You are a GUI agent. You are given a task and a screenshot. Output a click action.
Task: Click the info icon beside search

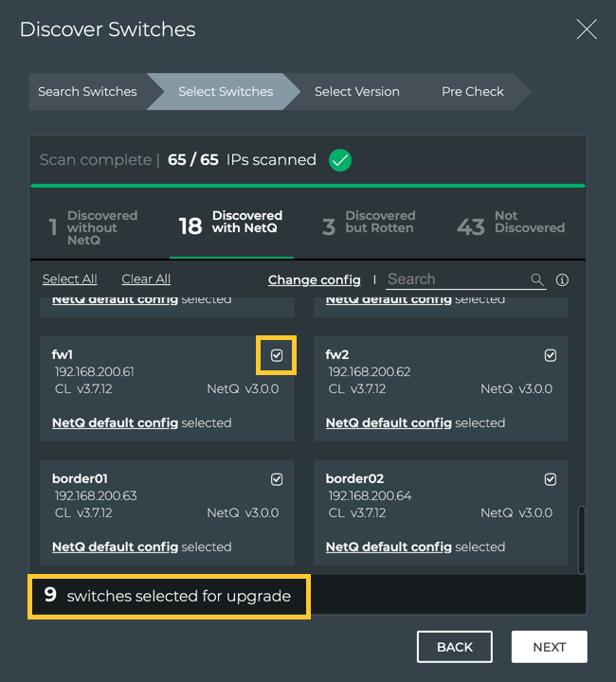tap(562, 279)
